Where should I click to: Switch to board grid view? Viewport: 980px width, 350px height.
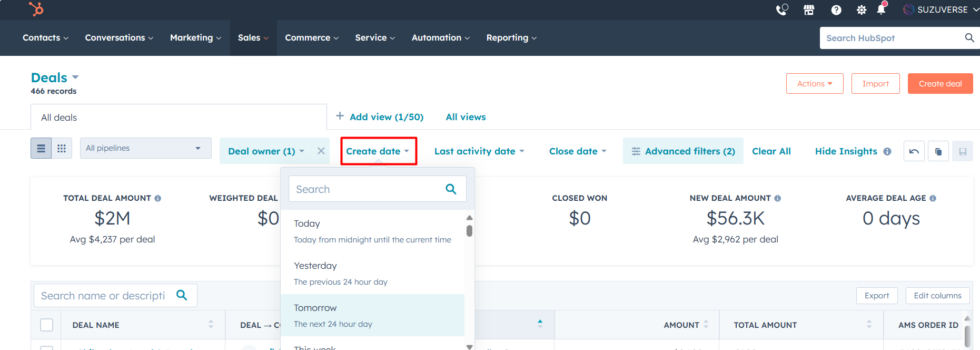coord(62,149)
